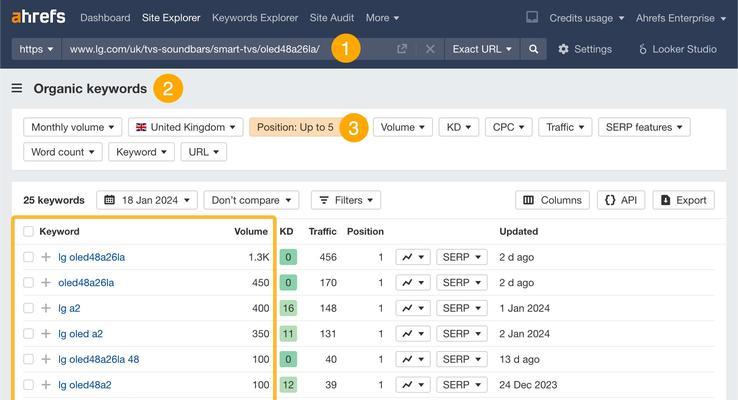Open the Keyword filter dropdown
Viewport: 738px width, 400px height.
pos(141,152)
